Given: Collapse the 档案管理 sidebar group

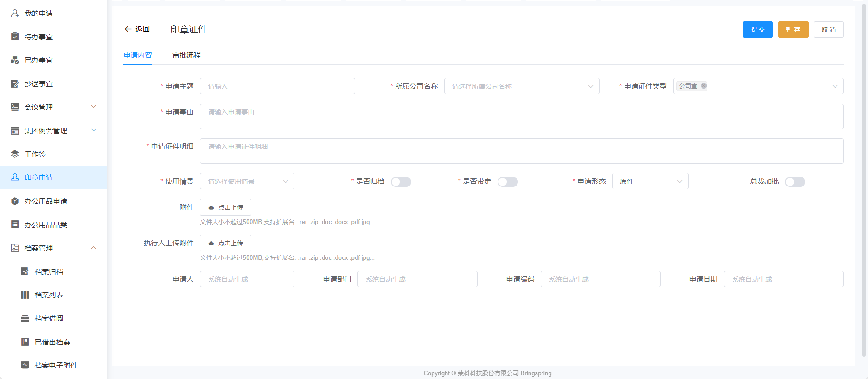Looking at the screenshot, I should tap(94, 248).
